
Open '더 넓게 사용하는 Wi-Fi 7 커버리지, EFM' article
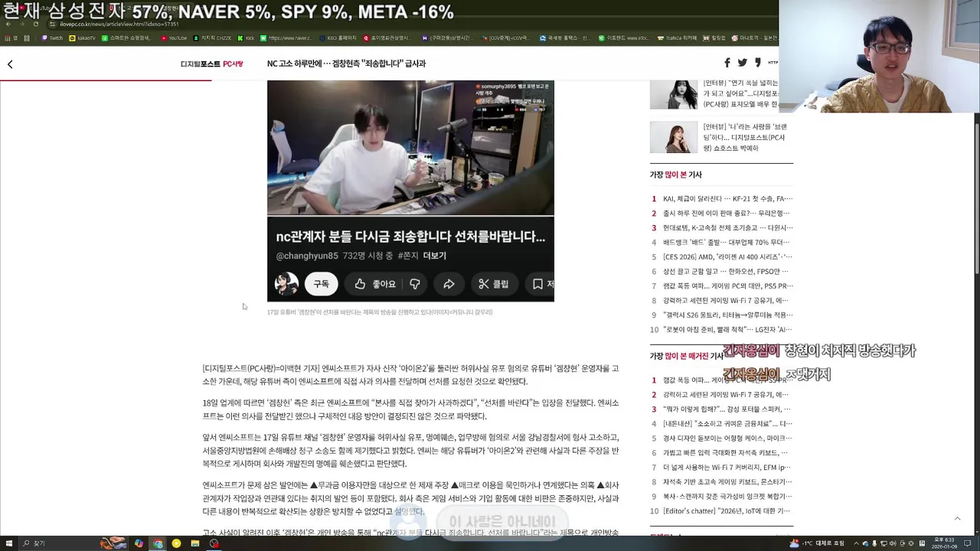point(727,468)
